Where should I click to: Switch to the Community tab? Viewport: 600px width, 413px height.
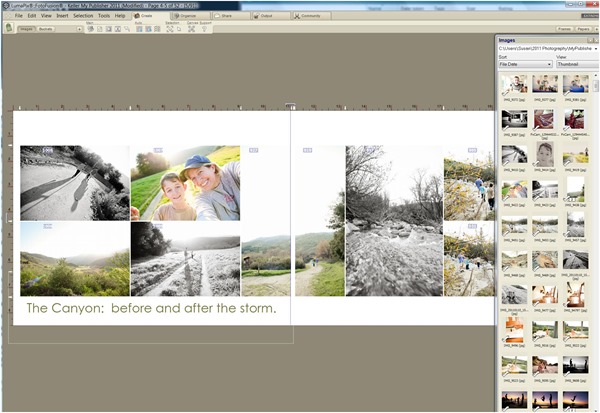click(311, 16)
